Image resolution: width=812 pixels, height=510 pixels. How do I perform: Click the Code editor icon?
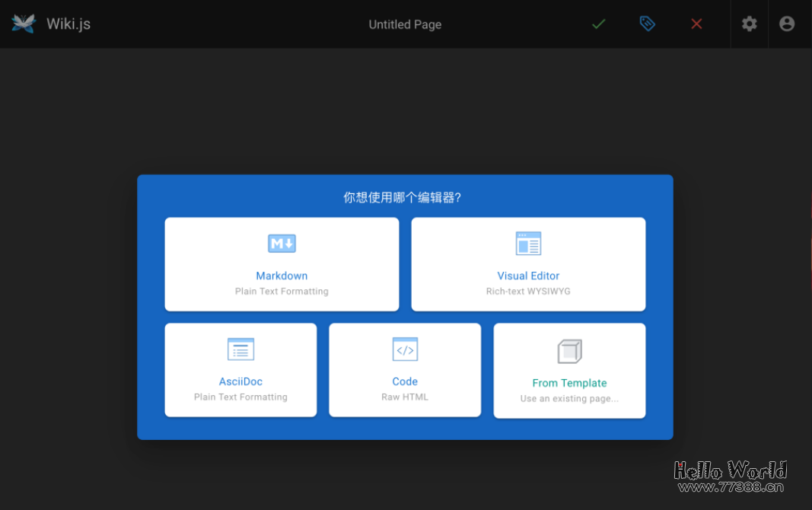[405, 349]
